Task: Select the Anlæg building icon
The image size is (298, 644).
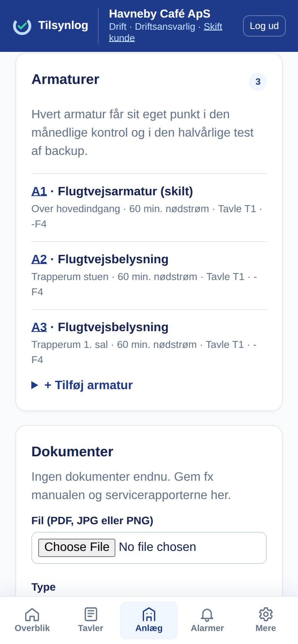Action: pyautogui.click(x=149, y=614)
